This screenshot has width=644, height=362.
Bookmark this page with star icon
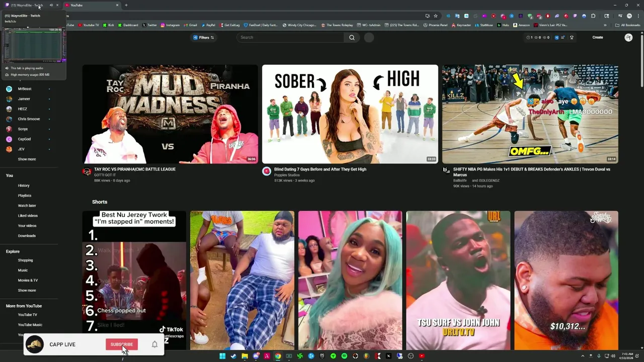pyautogui.click(x=436, y=16)
